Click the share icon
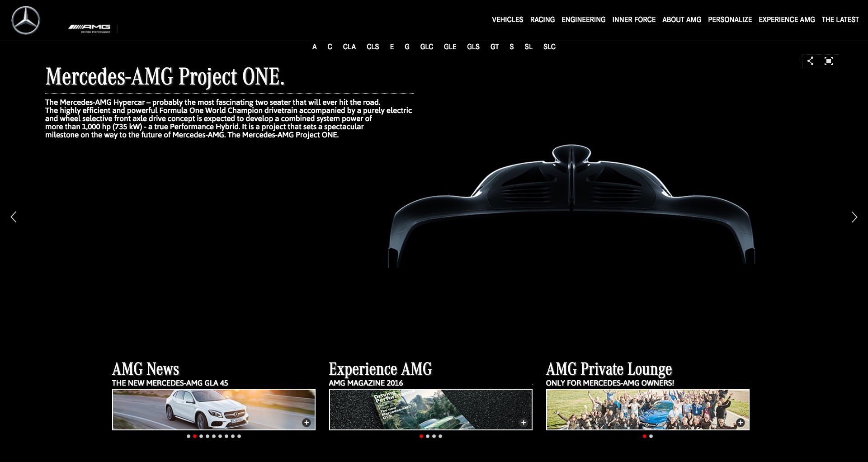Image resolution: width=868 pixels, height=462 pixels. pos(811,61)
